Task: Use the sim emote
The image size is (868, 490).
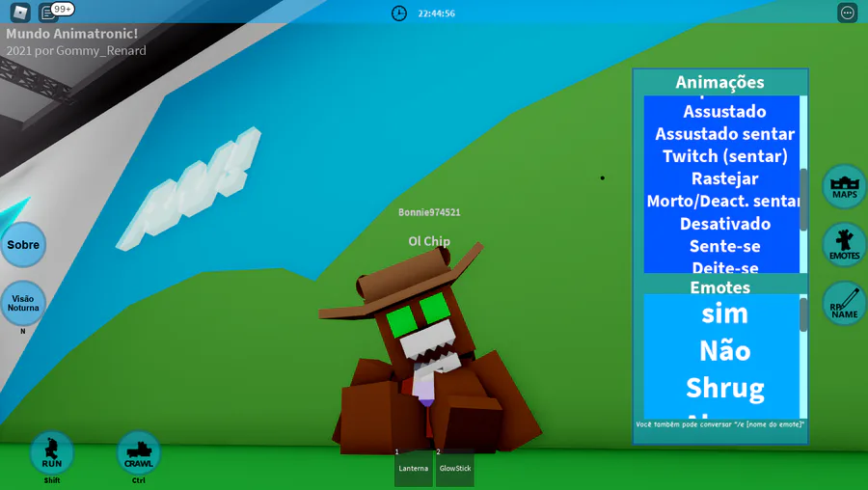Action: tap(724, 313)
